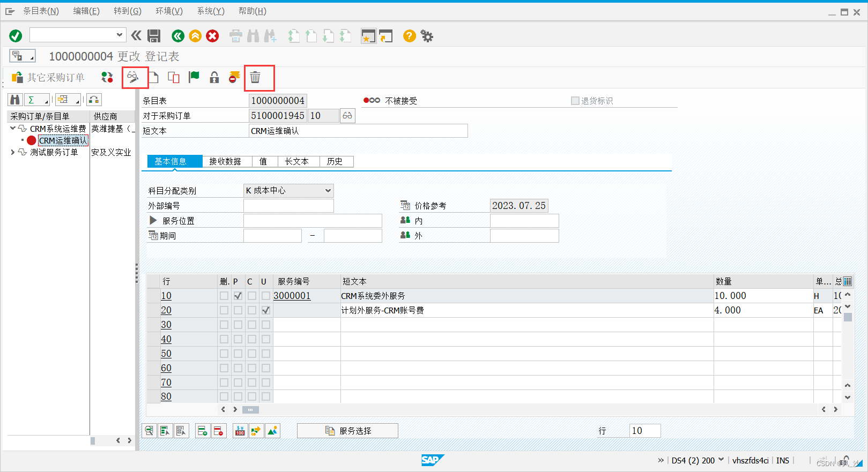Toggle the U checkbox in row 10
The height and width of the screenshot is (472, 868).
click(266, 296)
